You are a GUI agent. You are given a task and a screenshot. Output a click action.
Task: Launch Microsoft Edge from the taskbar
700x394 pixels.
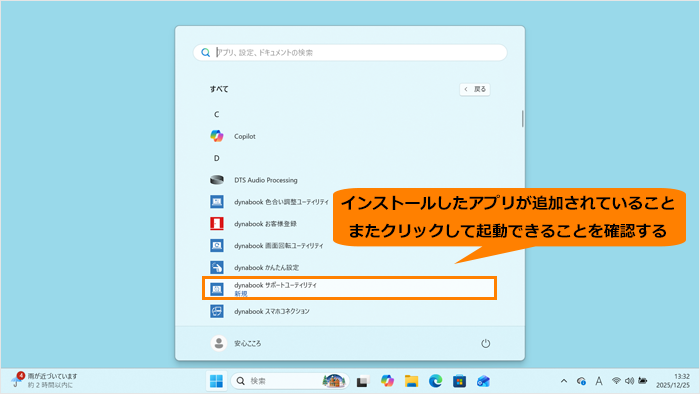point(435,381)
